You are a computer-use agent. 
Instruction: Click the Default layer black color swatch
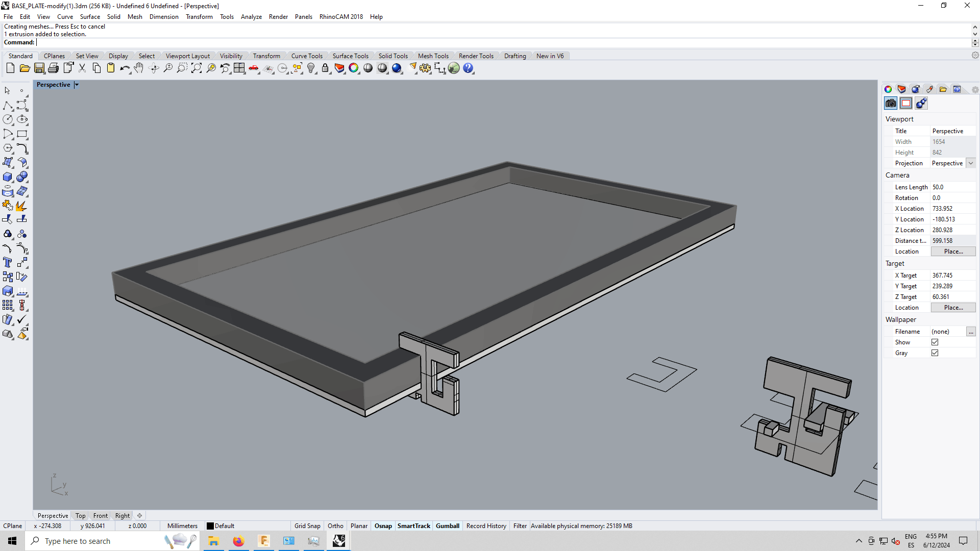(x=210, y=526)
